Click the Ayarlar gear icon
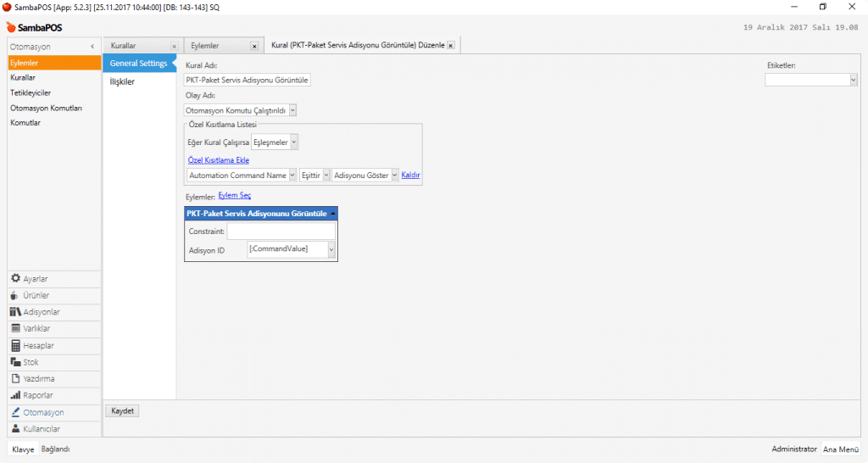 [x=15, y=279]
